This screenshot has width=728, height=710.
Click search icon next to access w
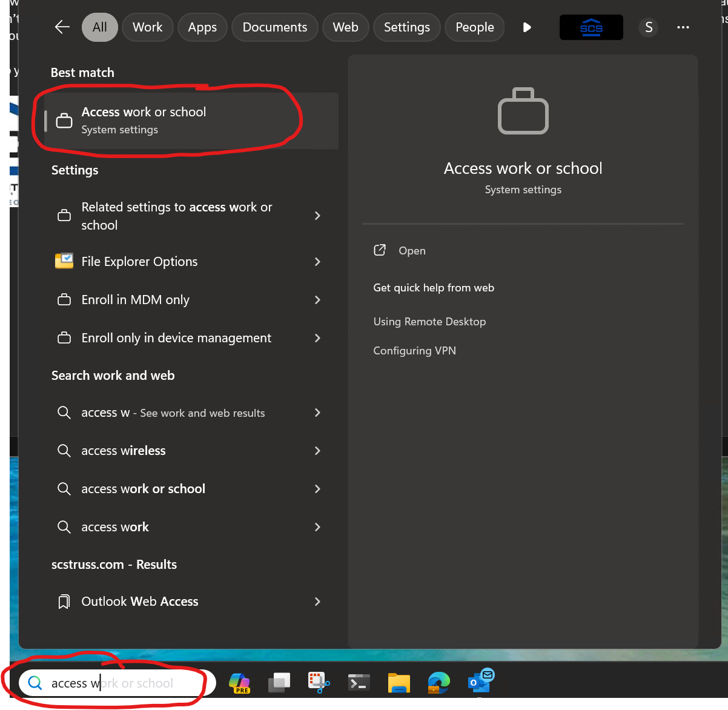click(64, 413)
